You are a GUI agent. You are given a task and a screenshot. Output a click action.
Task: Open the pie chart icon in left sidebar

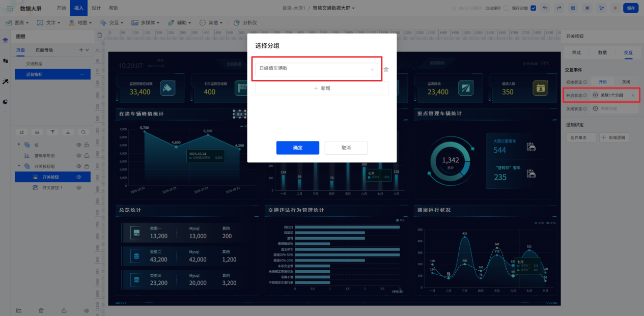tap(5, 102)
